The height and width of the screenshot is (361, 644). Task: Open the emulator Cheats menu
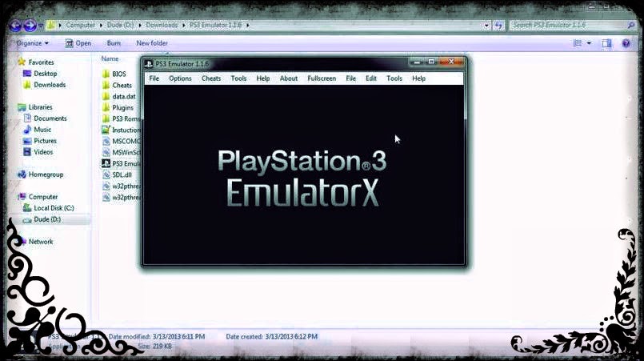(211, 78)
